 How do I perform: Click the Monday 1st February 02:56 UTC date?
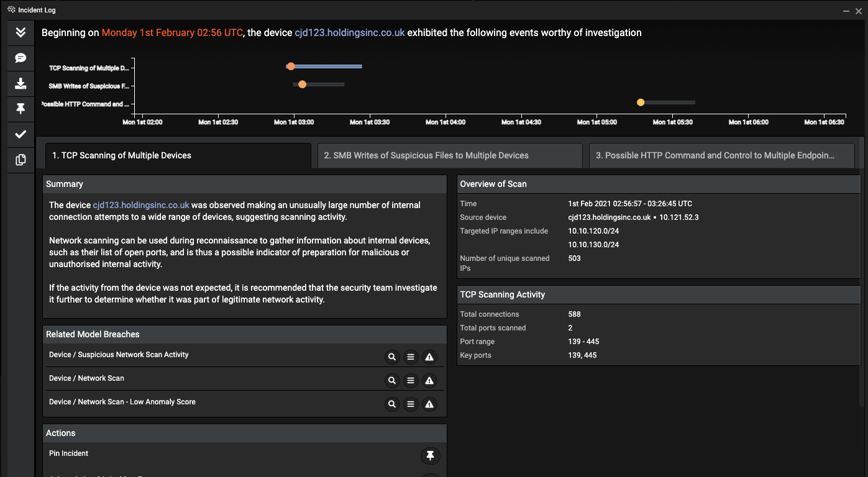point(173,32)
